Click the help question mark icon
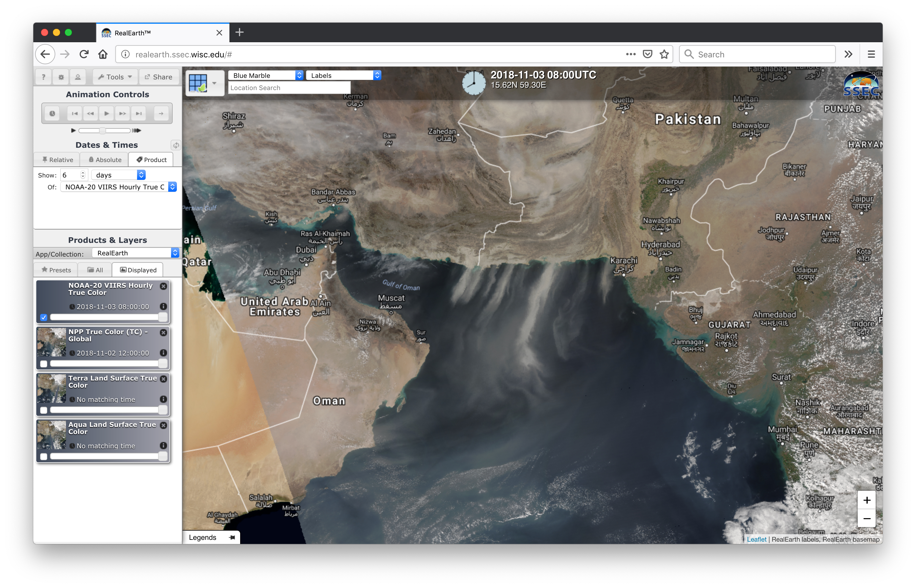Screen dimensions: 916x588 pos(43,77)
